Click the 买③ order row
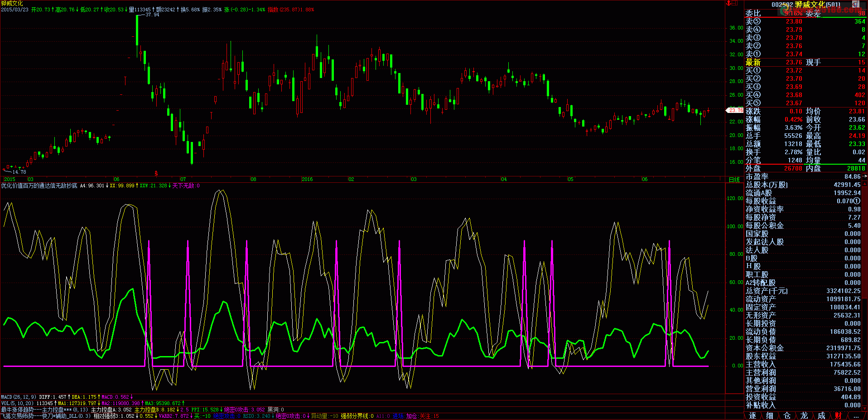868x420 pixels. (x=805, y=87)
